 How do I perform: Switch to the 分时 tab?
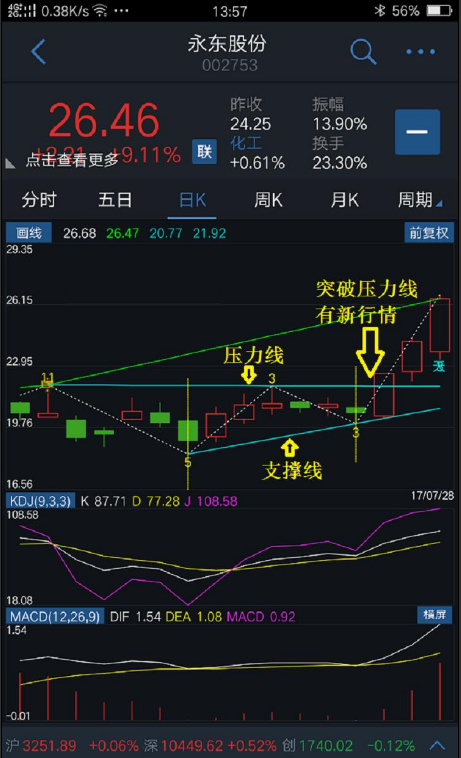click(39, 200)
